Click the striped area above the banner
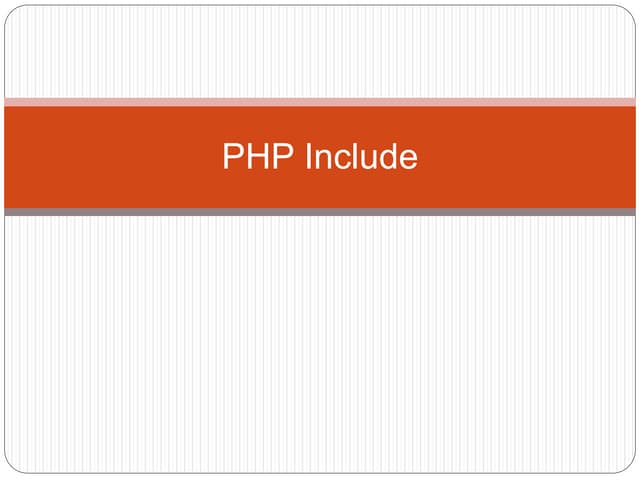This screenshot has height=480, width=640. click(x=320, y=52)
